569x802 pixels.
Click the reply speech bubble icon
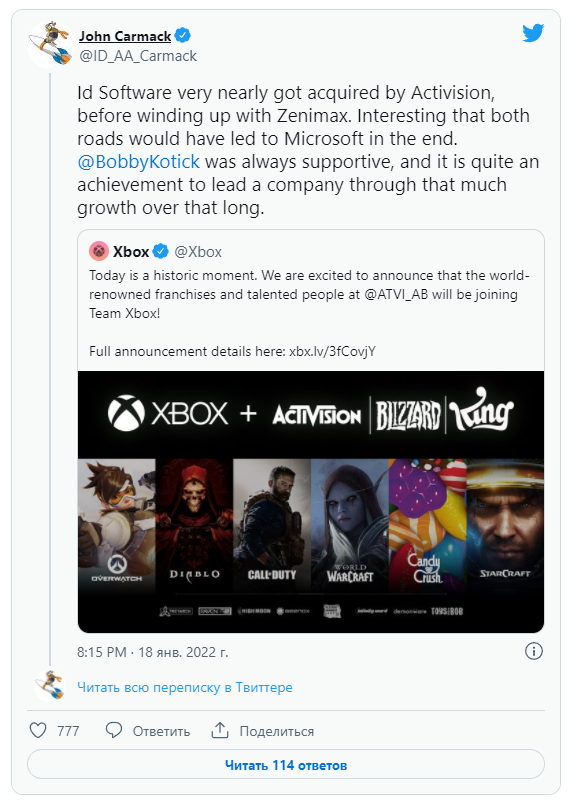click(114, 730)
